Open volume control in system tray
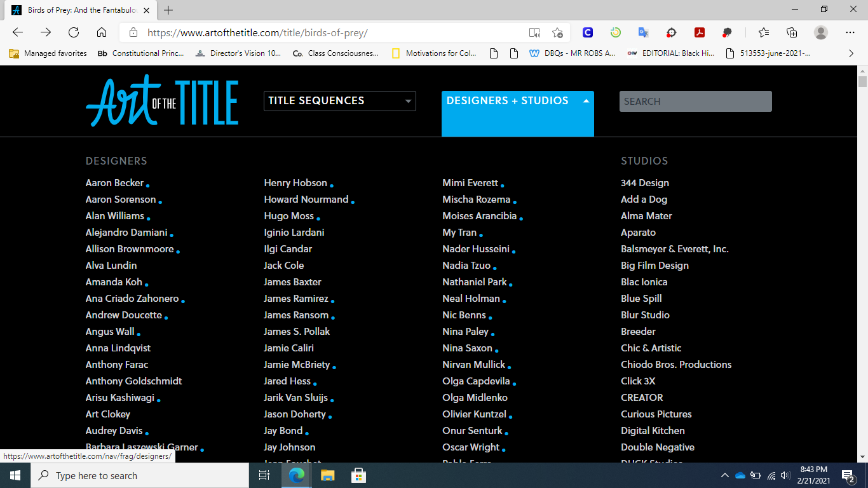This screenshot has height=488, width=868. tap(785, 475)
